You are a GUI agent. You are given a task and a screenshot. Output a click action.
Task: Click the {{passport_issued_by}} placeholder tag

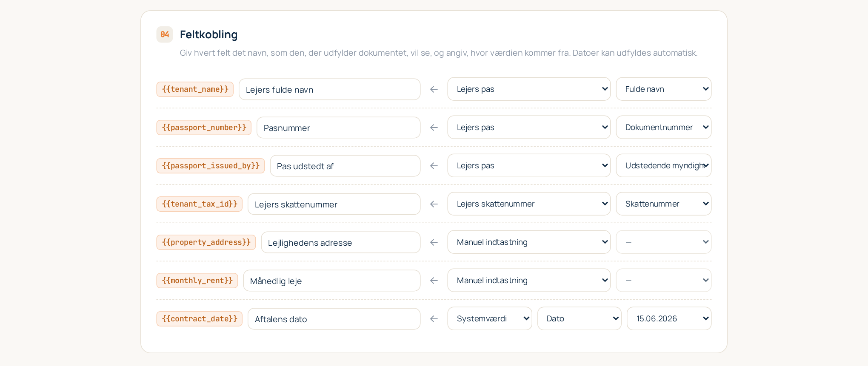pos(211,166)
